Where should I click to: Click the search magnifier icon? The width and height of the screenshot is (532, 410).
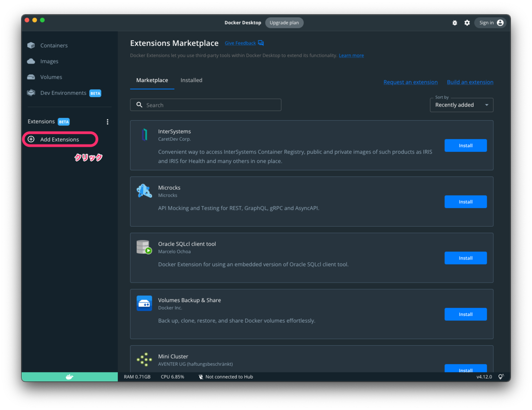click(x=139, y=105)
